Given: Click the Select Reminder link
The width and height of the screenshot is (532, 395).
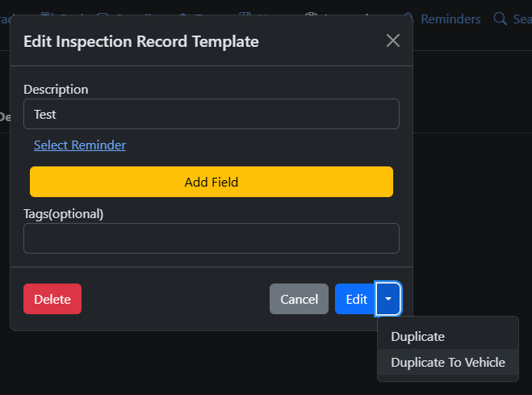Looking at the screenshot, I should tap(80, 145).
